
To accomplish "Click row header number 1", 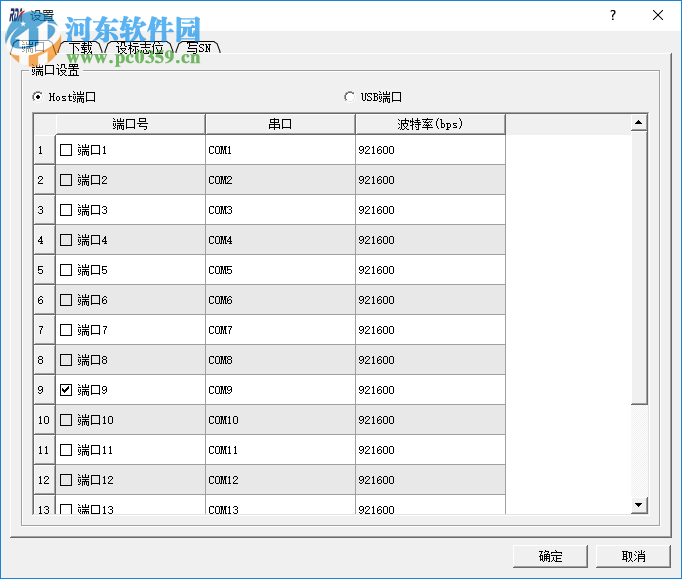I will tap(44, 150).
